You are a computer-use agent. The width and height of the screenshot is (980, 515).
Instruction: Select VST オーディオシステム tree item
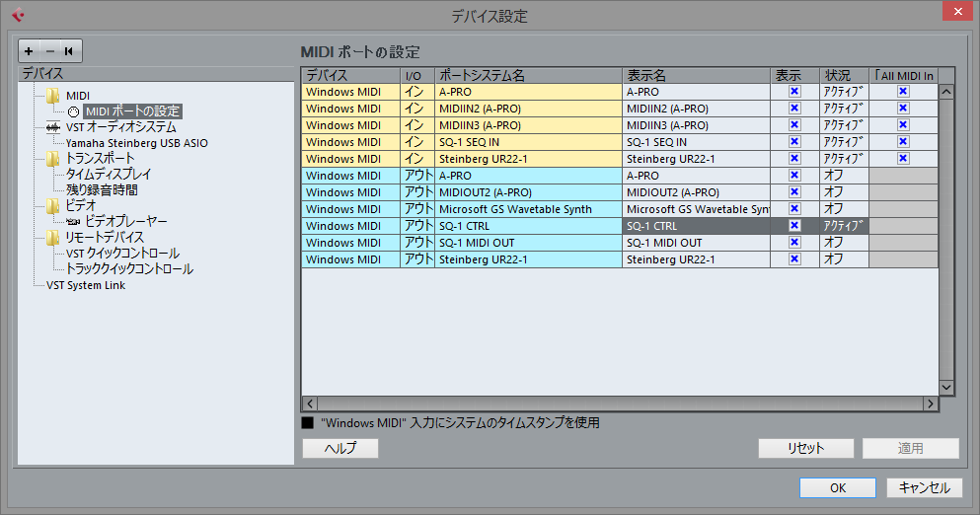[x=121, y=127]
